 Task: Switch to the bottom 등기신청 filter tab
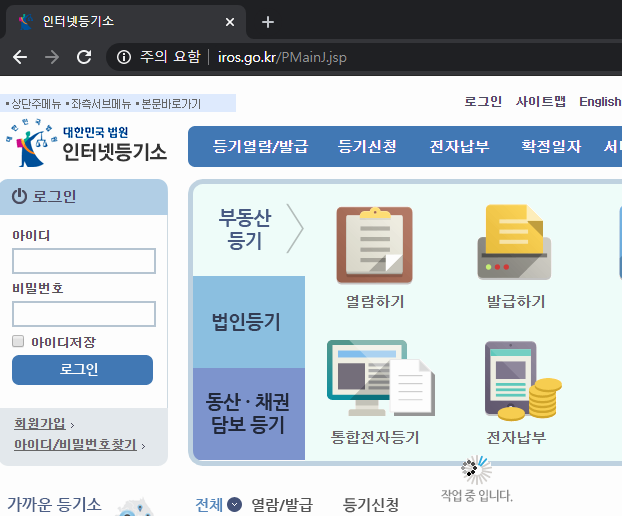pyautogui.click(x=371, y=504)
